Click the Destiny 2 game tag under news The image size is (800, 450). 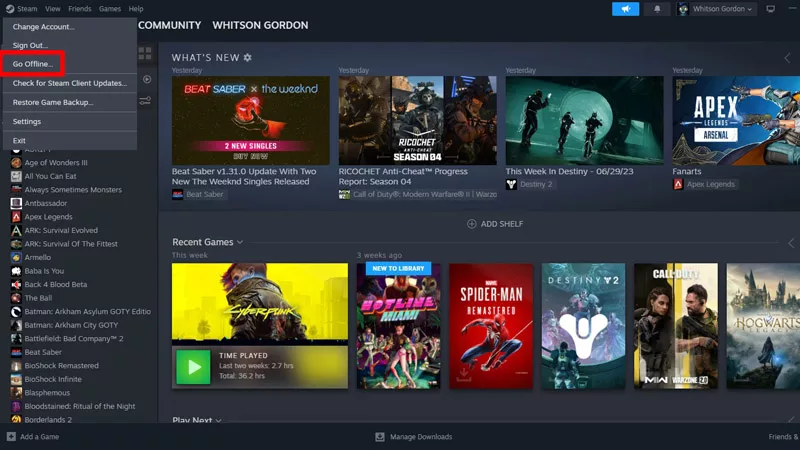[x=530, y=184]
